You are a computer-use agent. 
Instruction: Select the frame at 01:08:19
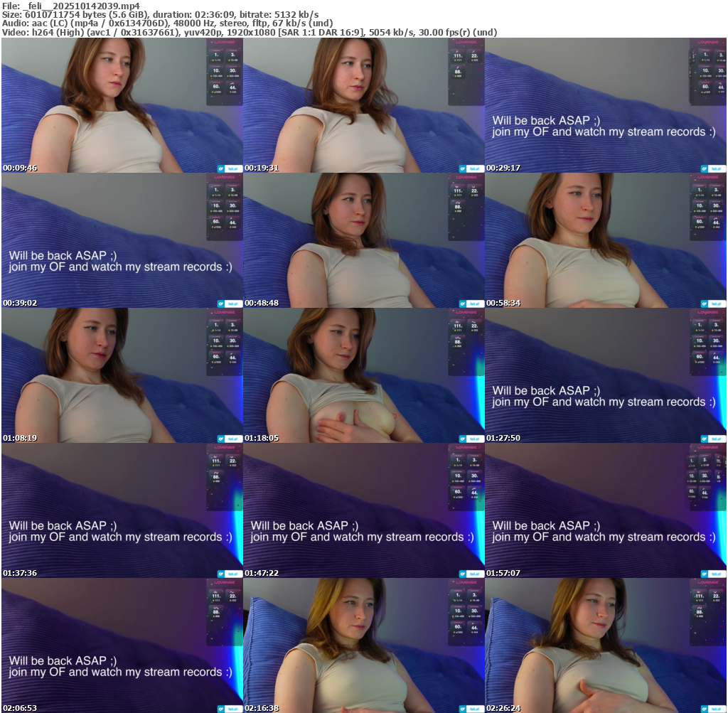click(122, 375)
